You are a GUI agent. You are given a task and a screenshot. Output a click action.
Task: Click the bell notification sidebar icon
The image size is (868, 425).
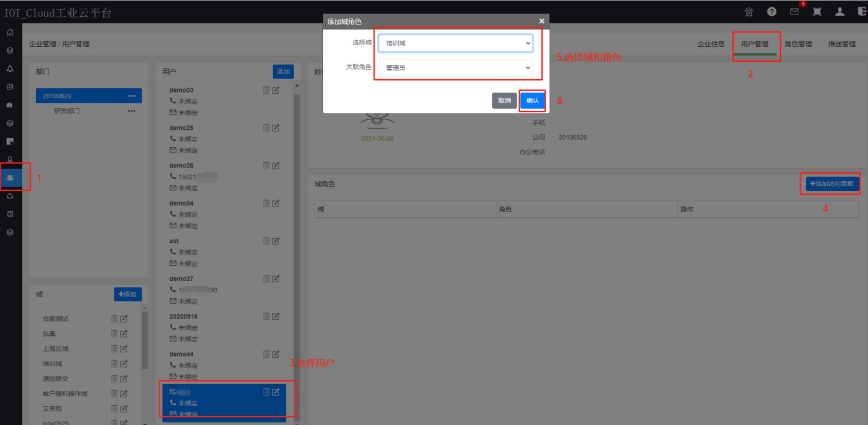[10, 69]
